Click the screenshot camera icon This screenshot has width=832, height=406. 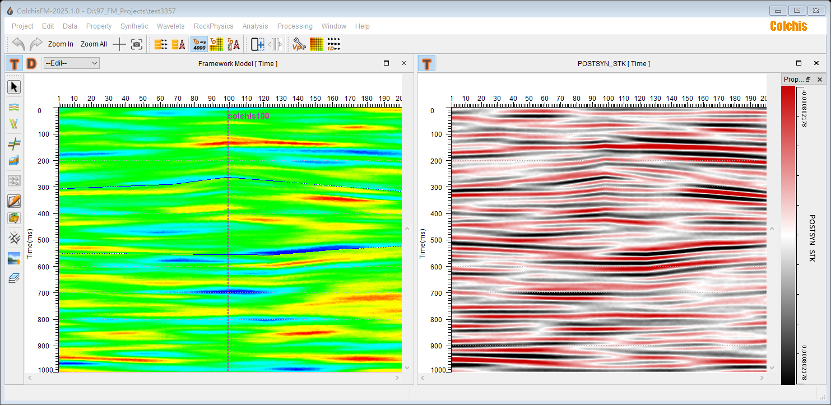(x=137, y=44)
